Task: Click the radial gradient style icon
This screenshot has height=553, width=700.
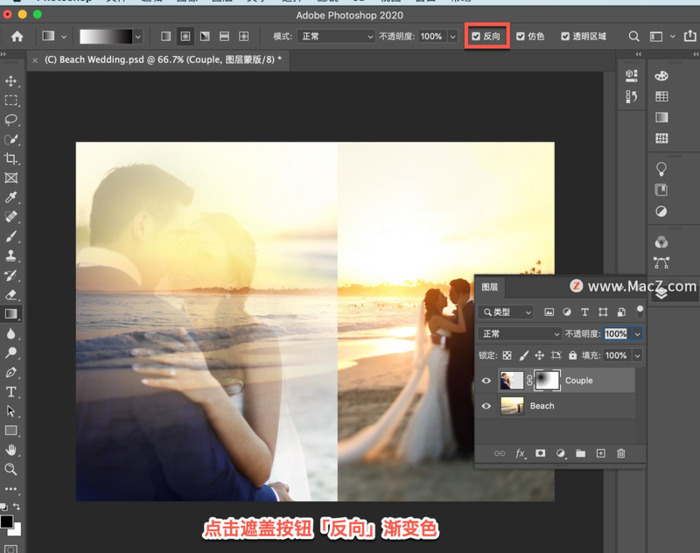Action: [x=185, y=36]
